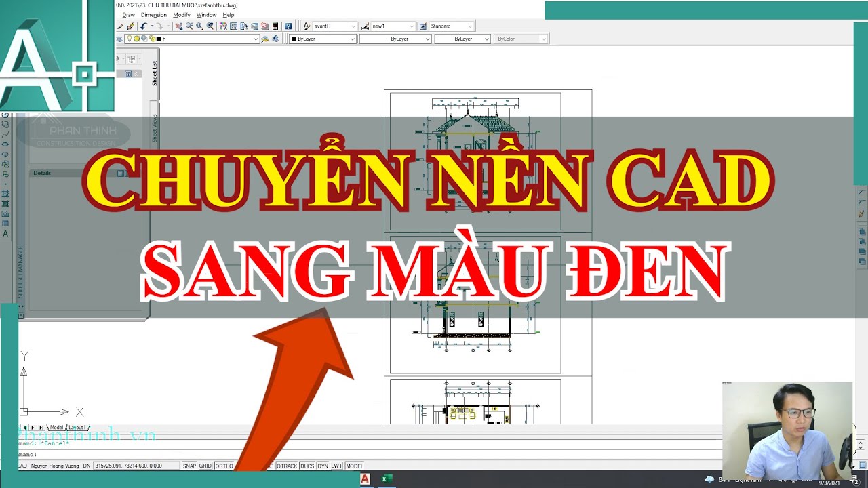This screenshot has width=868, height=488.
Task: Open the Modify menu
Action: pos(182,15)
